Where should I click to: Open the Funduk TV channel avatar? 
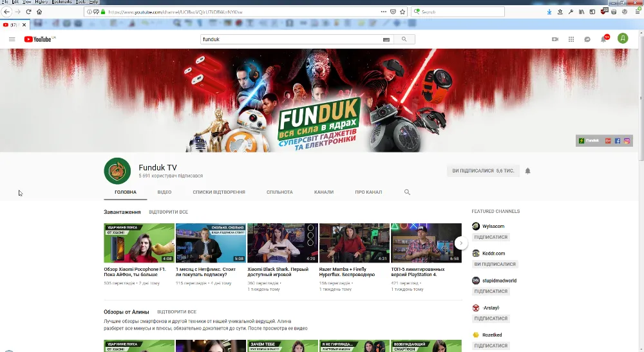pyautogui.click(x=117, y=171)
